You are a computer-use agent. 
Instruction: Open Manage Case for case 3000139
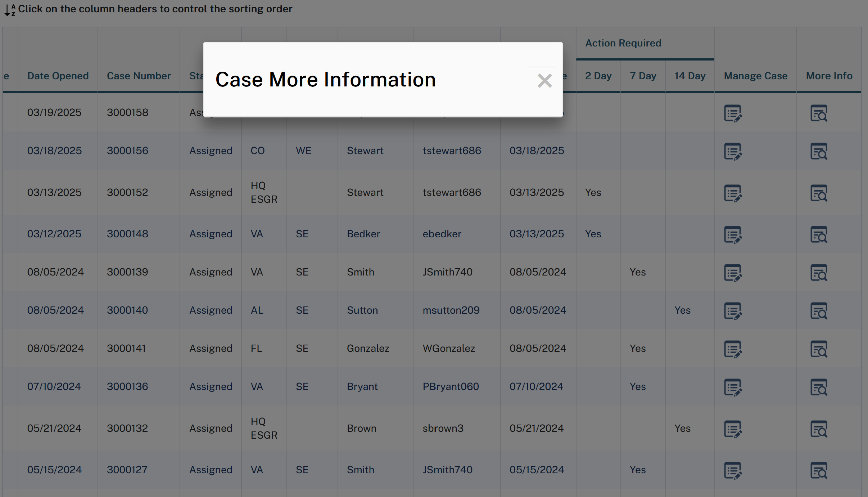(x=733, y=273)
